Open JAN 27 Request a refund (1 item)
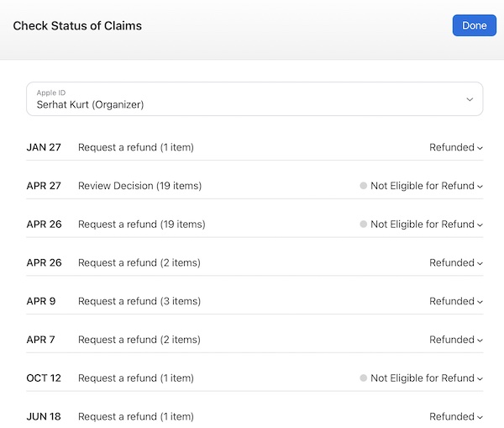 136,147
